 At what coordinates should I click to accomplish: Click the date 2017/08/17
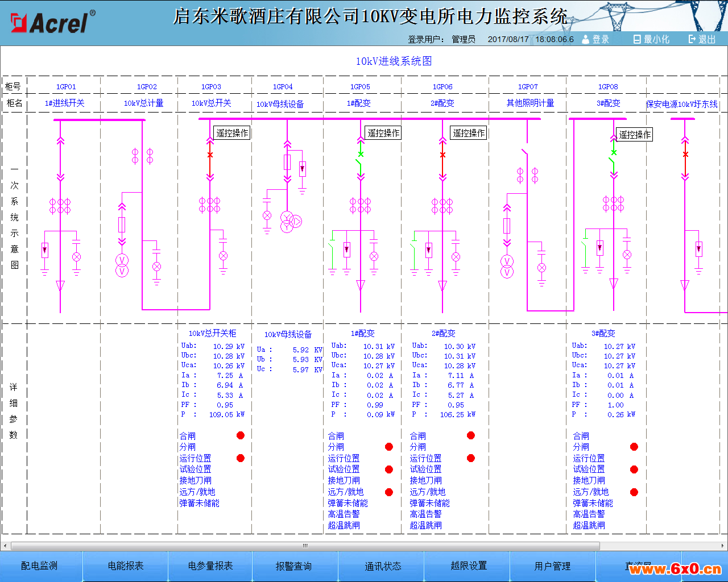tap(508, 39)
